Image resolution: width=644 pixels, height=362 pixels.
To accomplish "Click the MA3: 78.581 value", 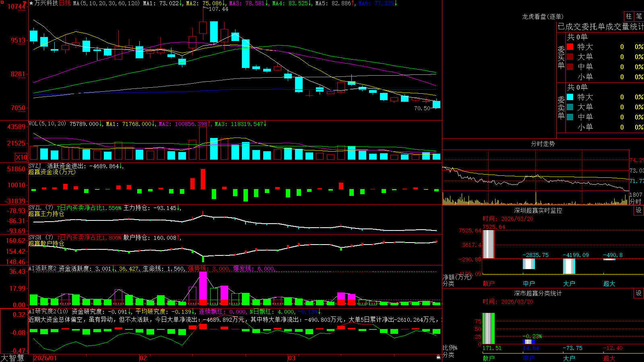I will [x=249, y=3].
